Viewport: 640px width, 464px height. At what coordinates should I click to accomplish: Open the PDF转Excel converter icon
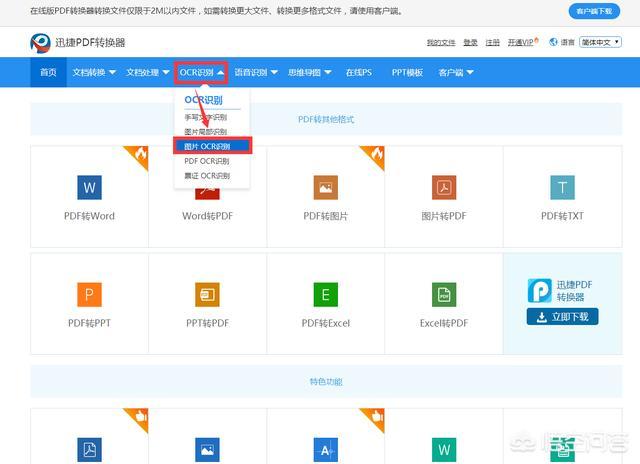pyautogui.click(x=326, y=294)
